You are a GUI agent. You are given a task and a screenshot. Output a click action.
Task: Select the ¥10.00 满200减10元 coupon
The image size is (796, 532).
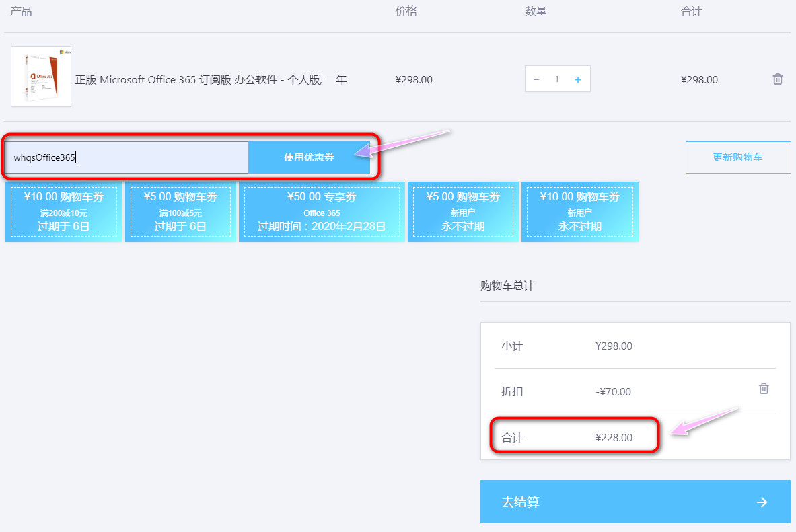coord(64,211)
